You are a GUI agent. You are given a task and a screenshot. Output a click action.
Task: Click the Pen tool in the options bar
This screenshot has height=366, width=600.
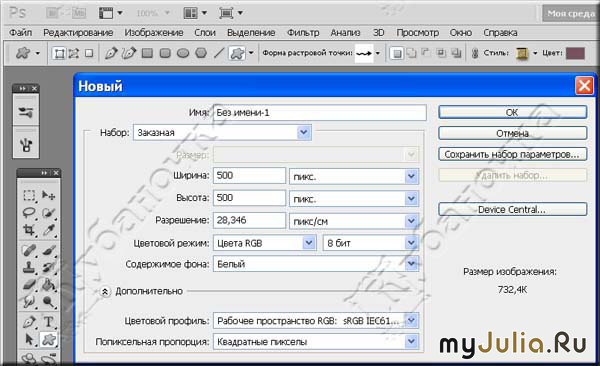click(111, 53)
